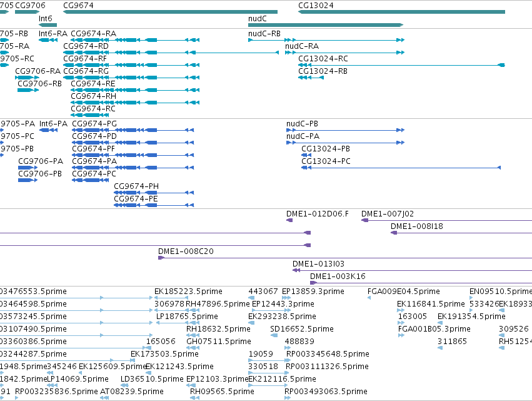The width and height of the screenshot is (532, 401).
Task: Select the DME1-007J02 clone label
Action: [388, 214]
